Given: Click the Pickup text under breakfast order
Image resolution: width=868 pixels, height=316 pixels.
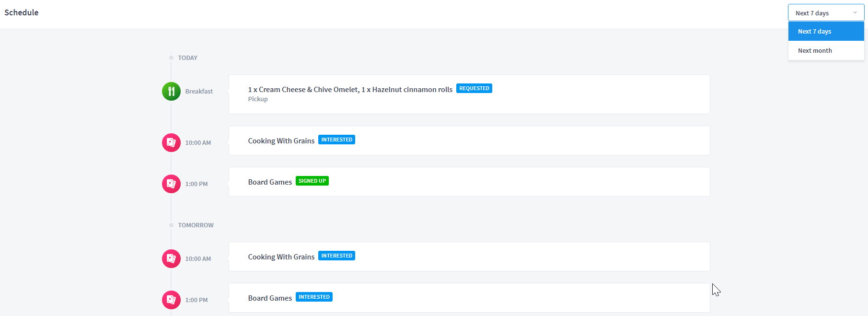Looking at the screenshot, I should [258, 99].
